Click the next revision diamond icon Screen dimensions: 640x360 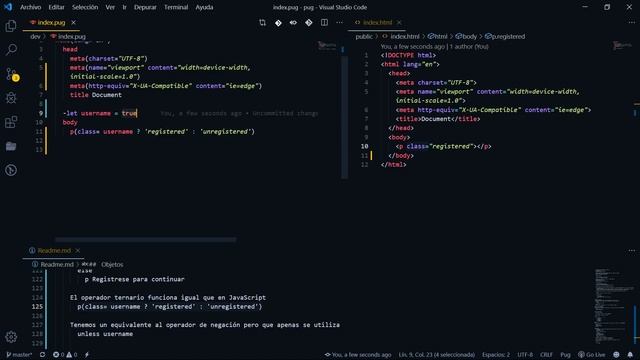[309, 23]
